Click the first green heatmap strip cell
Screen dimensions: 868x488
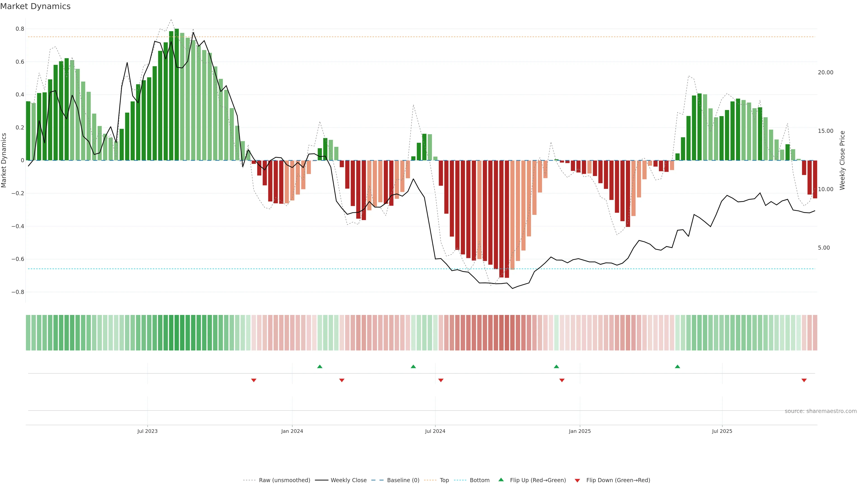[x=28, y=332]
